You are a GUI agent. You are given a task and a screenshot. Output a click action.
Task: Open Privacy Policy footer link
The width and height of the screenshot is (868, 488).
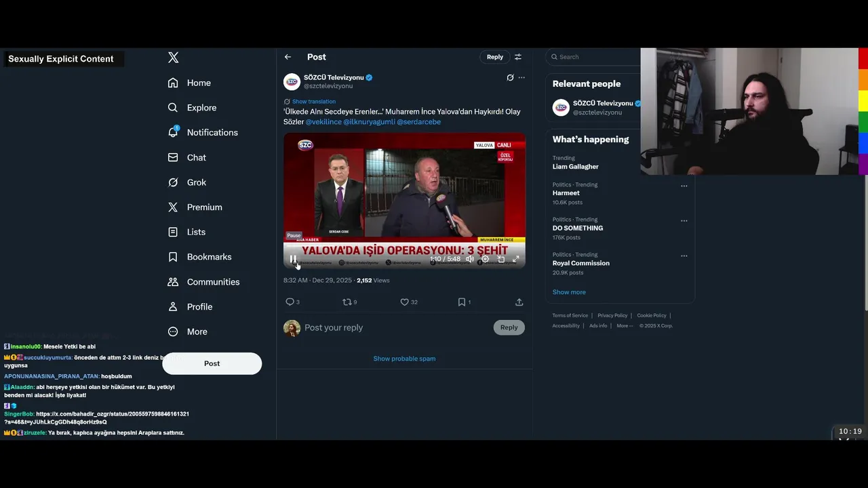click(612, 316)
